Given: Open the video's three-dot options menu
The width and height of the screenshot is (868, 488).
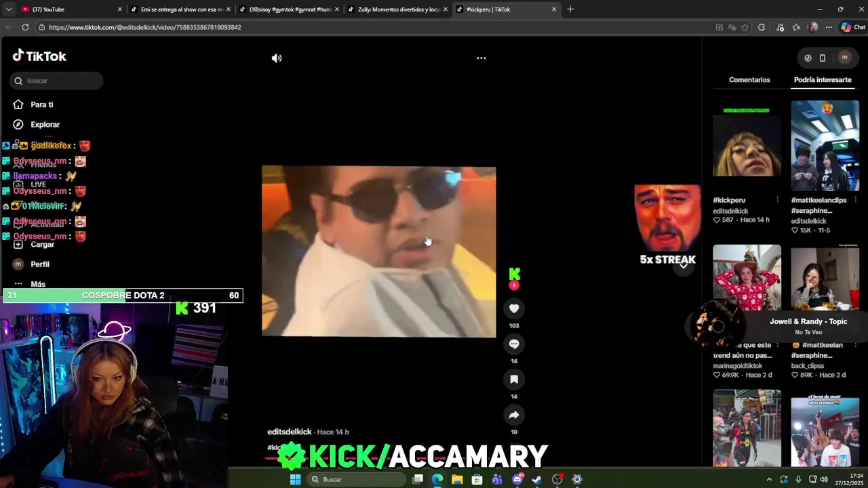Looking at the screenshot, I should 481,58.
